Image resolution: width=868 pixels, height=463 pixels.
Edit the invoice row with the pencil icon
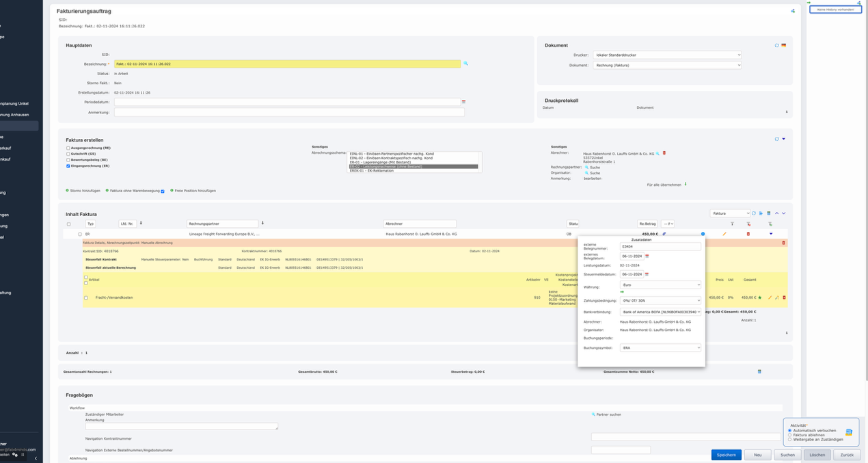[724, 234]
